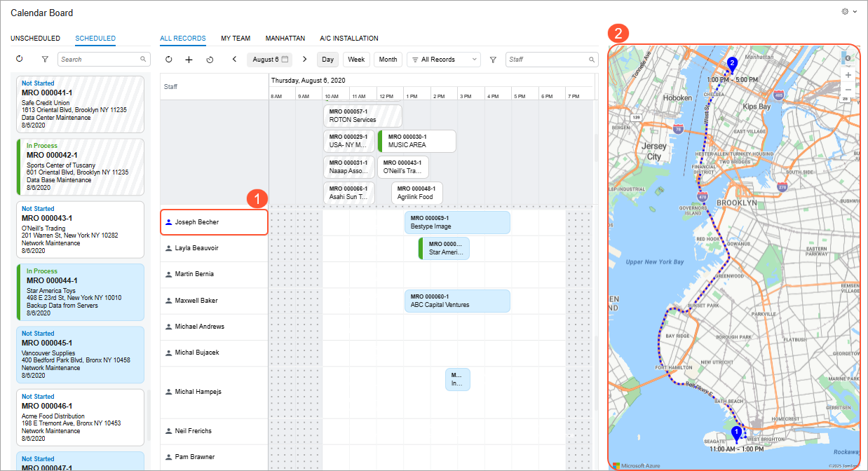Zoom out on the map

848,89
